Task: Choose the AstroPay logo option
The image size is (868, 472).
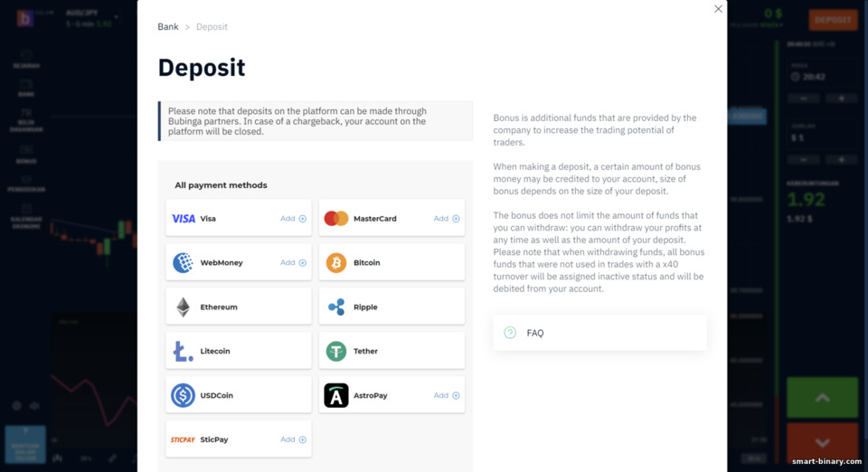Action: pyautogui.click(x=336, y=396)
